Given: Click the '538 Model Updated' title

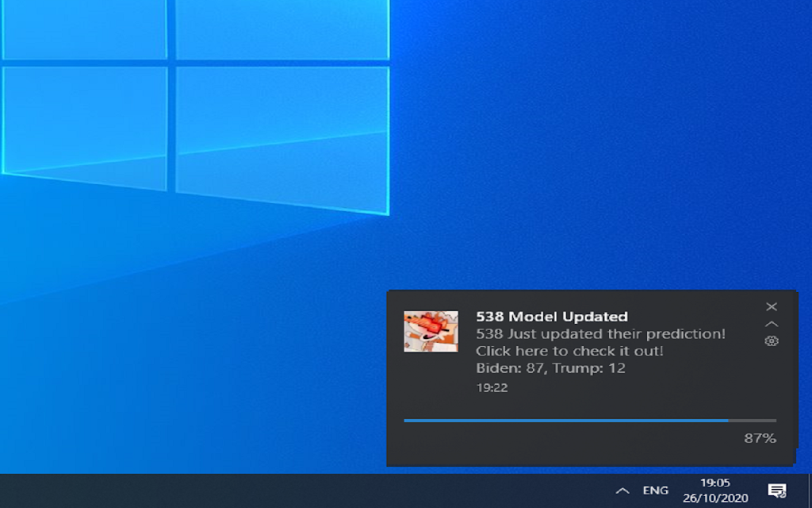Looking at the screenshot, I should point(552,316).
